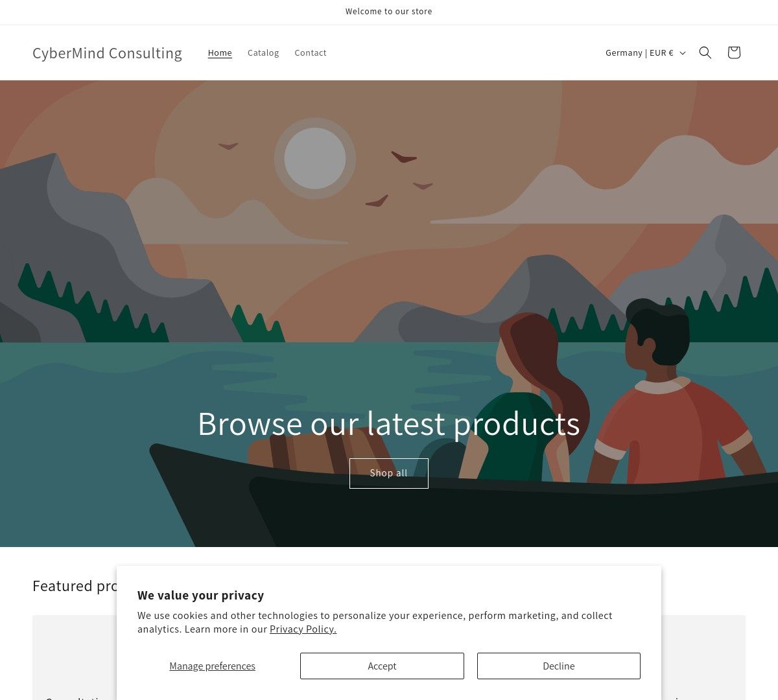Open Manage preferences for cookies
The height and width of the screenshot is (700, 778).
(x=212, y=666)
